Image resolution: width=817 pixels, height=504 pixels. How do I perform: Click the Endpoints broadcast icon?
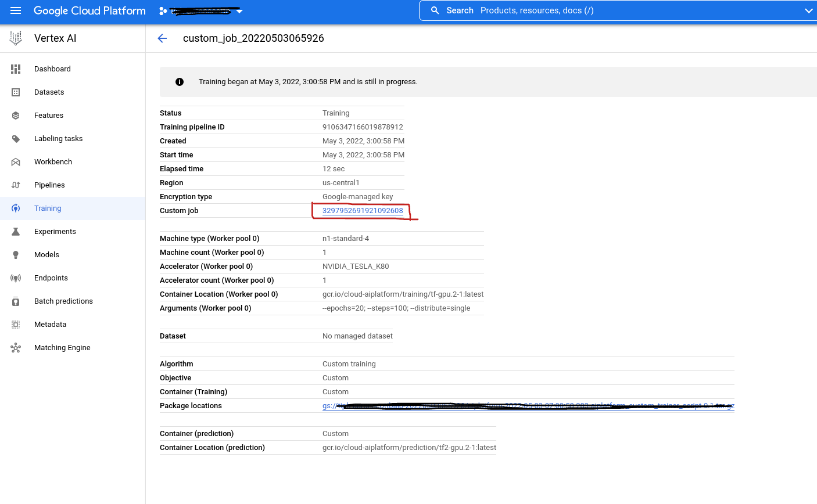[x=16, y=278]
